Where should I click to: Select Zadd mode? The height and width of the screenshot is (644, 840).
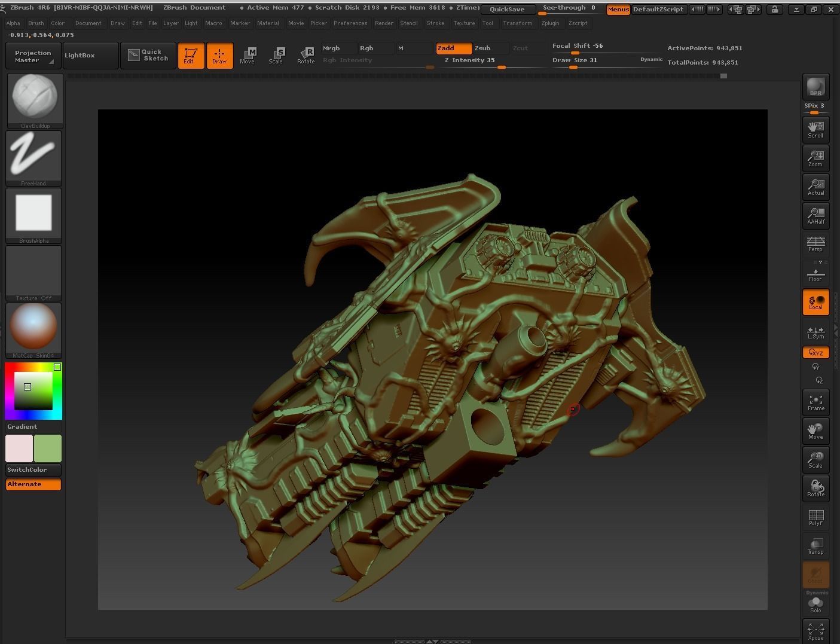454,48
